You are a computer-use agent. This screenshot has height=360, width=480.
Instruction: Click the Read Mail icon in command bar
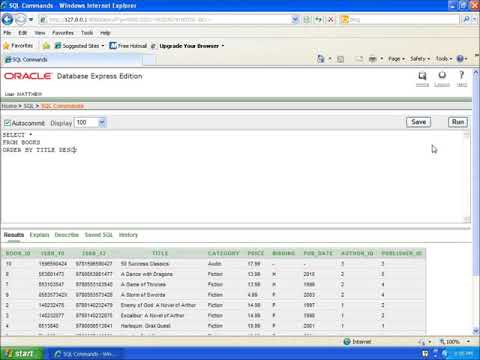[x=359, y=59]
